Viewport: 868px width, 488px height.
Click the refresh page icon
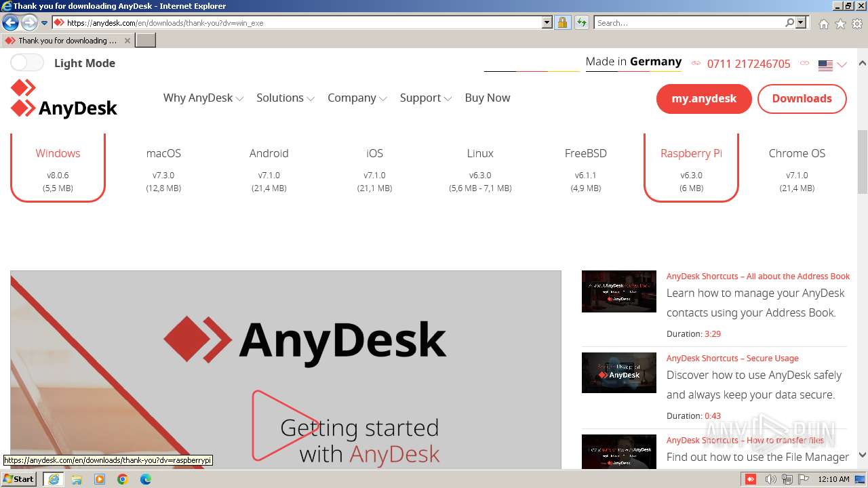point(581,22)
